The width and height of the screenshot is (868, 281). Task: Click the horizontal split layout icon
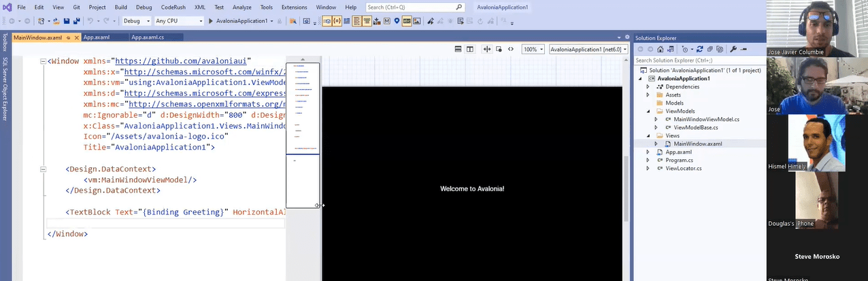coord(458,49)
